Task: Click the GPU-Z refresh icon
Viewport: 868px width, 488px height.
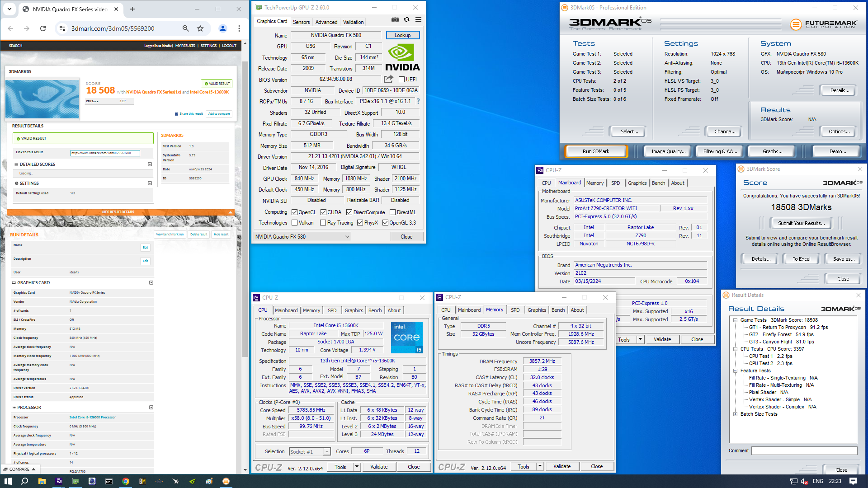Action: pos(407,19)
